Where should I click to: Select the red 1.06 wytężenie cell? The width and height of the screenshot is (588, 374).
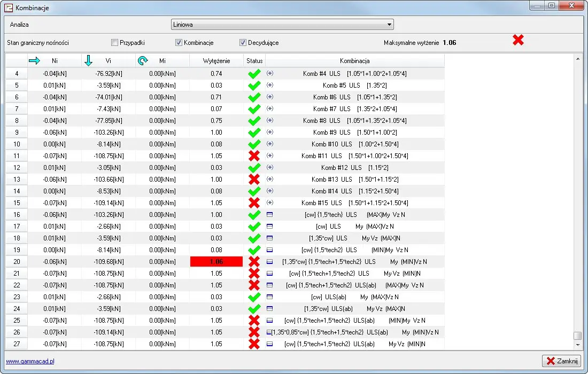point(216,262)
